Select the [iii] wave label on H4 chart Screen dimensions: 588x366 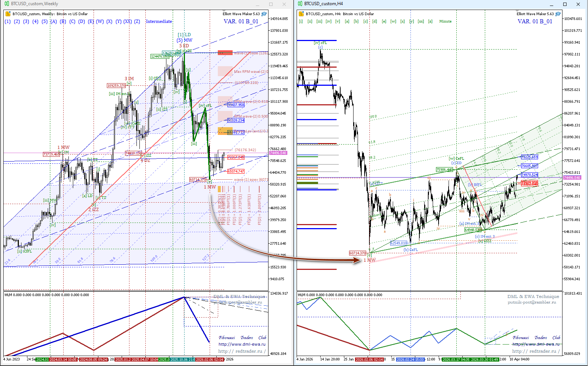coord(319,21)
